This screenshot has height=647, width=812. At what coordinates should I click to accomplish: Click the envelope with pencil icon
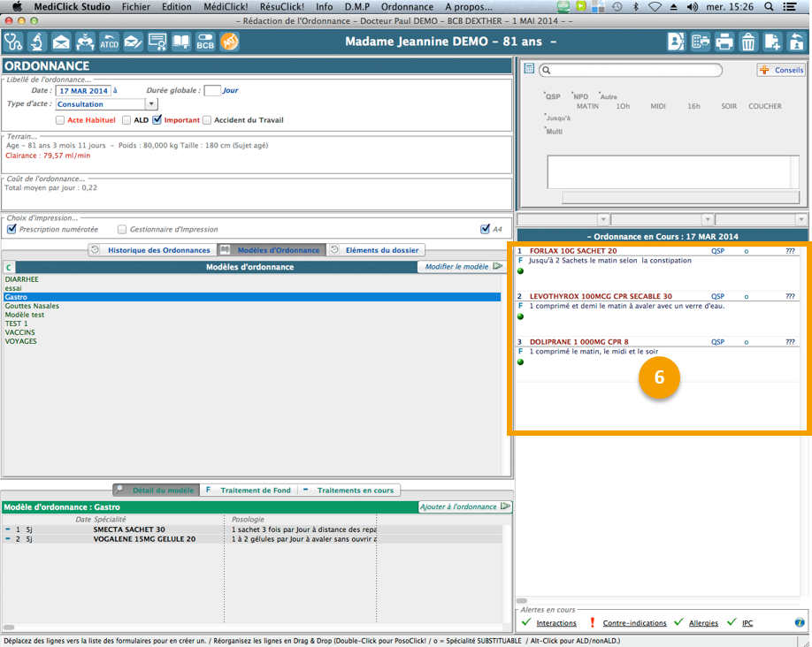click(x=133, y=42)
